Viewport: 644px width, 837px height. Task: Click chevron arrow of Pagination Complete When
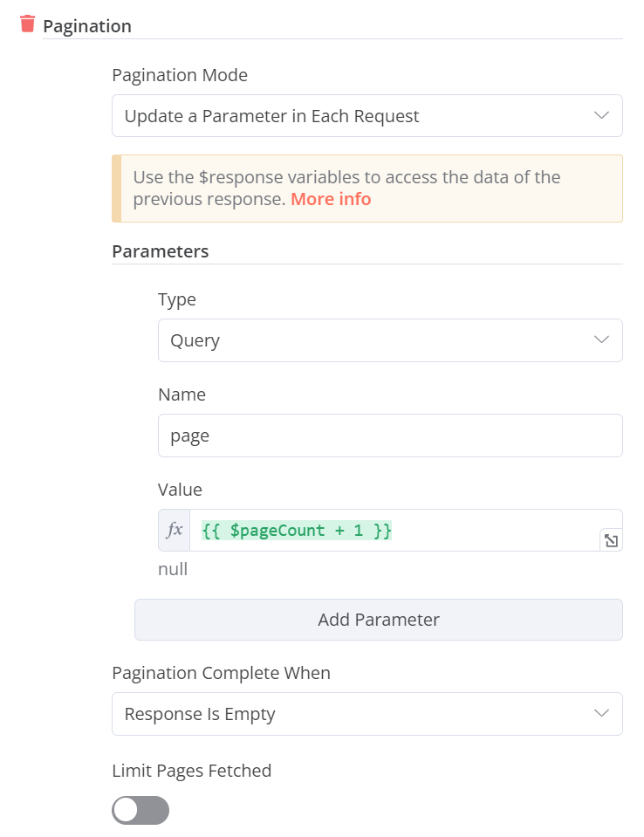point(601,714)
